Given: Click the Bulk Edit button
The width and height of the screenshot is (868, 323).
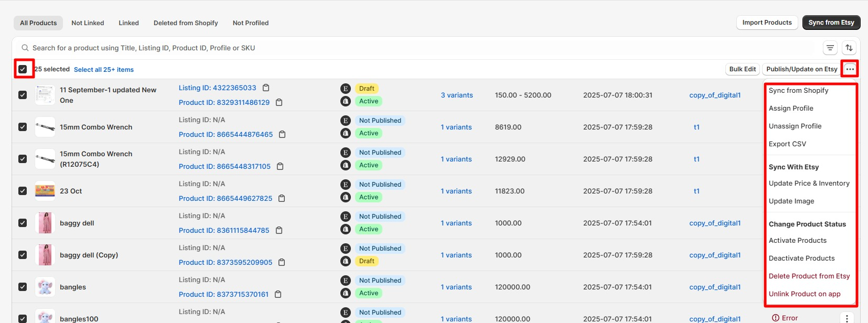Looking at the screenshot, I should [x=743, y=69].
